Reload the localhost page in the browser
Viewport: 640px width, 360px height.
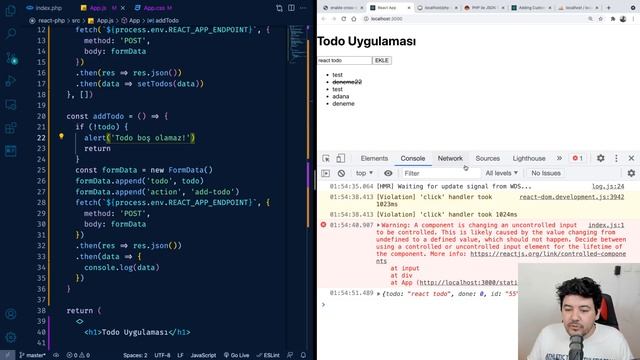pyautogui.click(x=344, y=19)
